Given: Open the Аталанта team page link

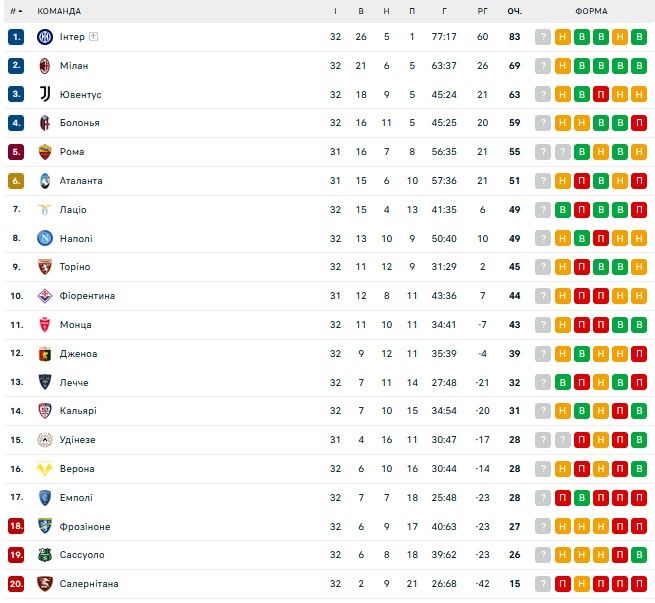Looking at the screenshot, I should coord(81,181).
